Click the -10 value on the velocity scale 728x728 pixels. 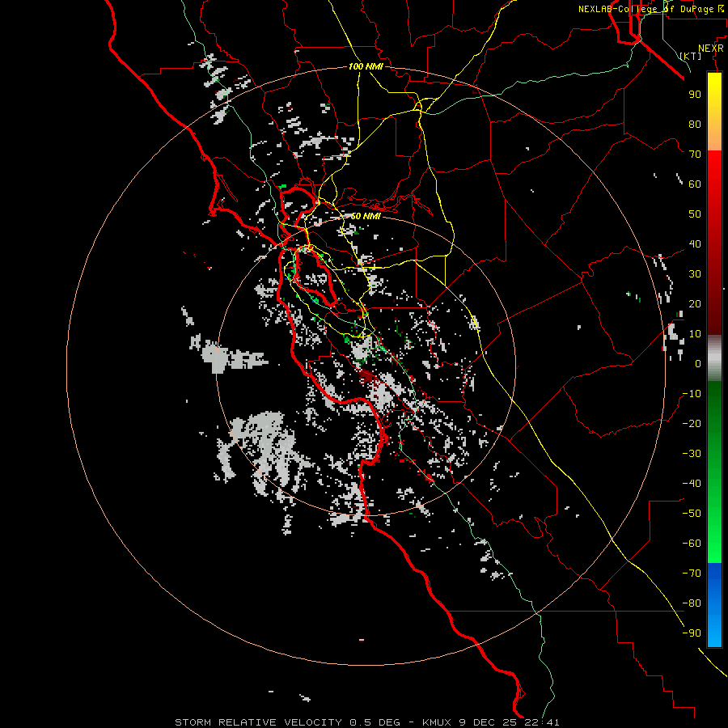pos(692,394)
